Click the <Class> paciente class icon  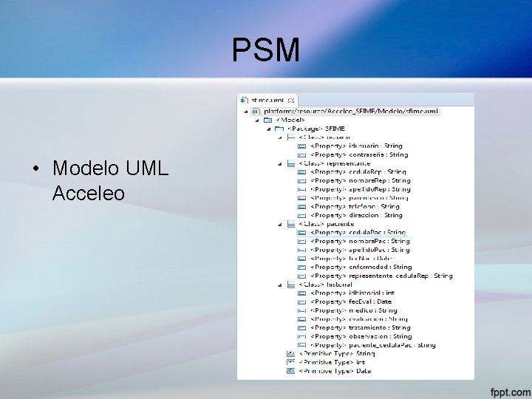[x=291, y=224]
